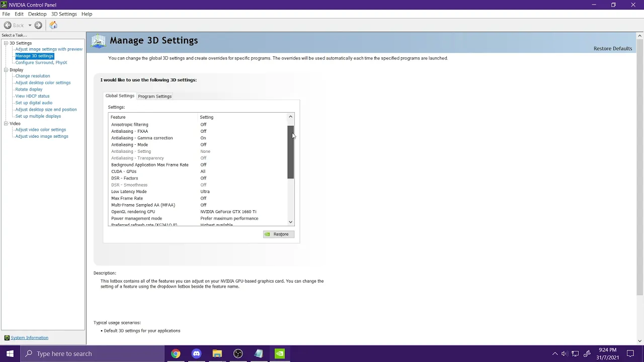Click the network tray icon
Viewport: 644px width, 362px height.
pyautogui.click(x=576, y=353)
